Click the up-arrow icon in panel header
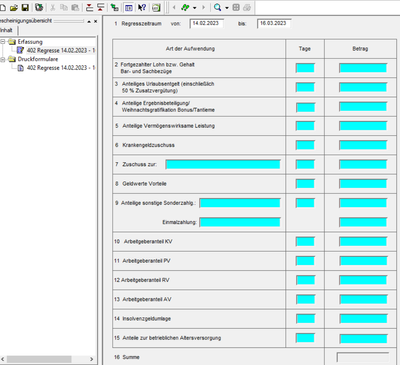Viewport: 400px width, 365px height. click(x=89, y=21)
